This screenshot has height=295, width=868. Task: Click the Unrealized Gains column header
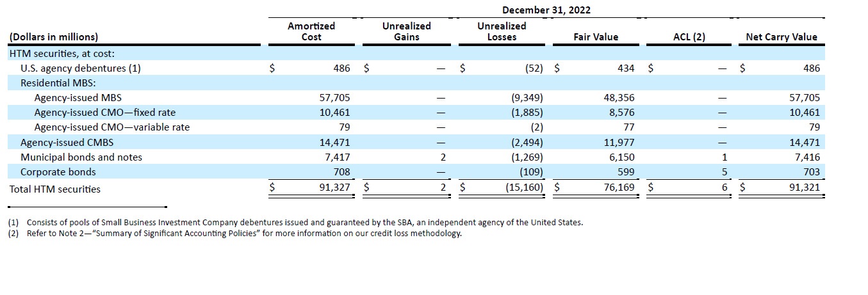tap(406, 31)
